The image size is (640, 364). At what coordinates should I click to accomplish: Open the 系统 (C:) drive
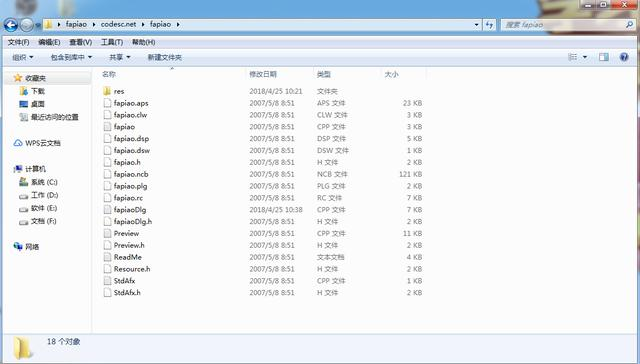click(44, 182)
